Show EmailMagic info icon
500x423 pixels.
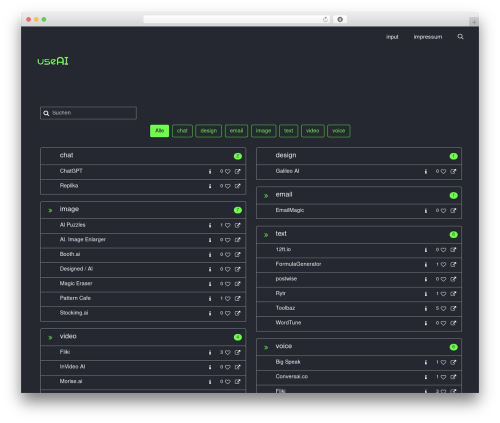[x=426, y=211]
